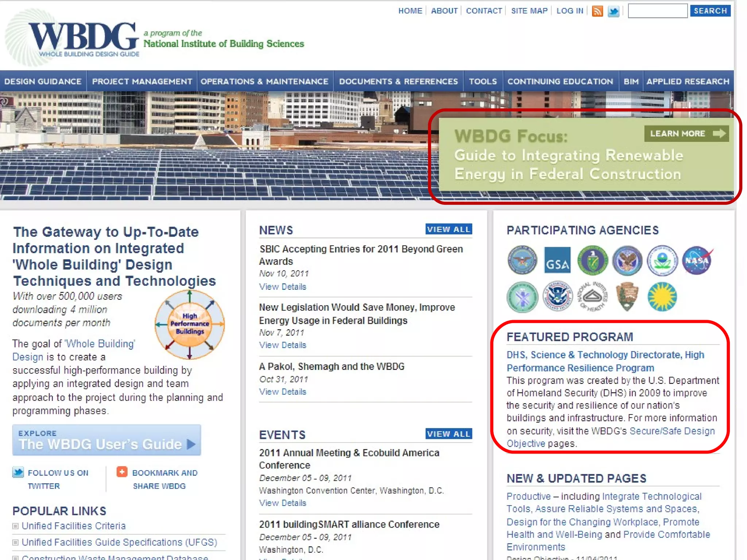
Task: Open the Unified Facilities Criteria link
Action: point(74,526)
